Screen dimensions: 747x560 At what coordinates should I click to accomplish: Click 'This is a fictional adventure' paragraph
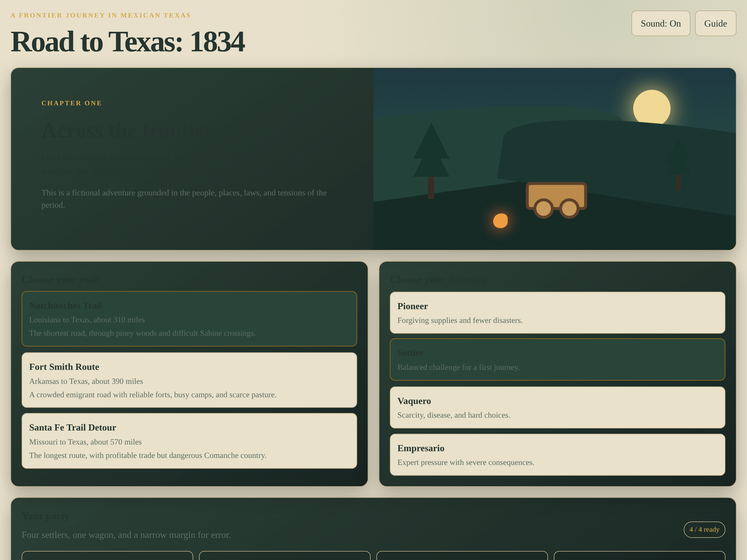184,199
